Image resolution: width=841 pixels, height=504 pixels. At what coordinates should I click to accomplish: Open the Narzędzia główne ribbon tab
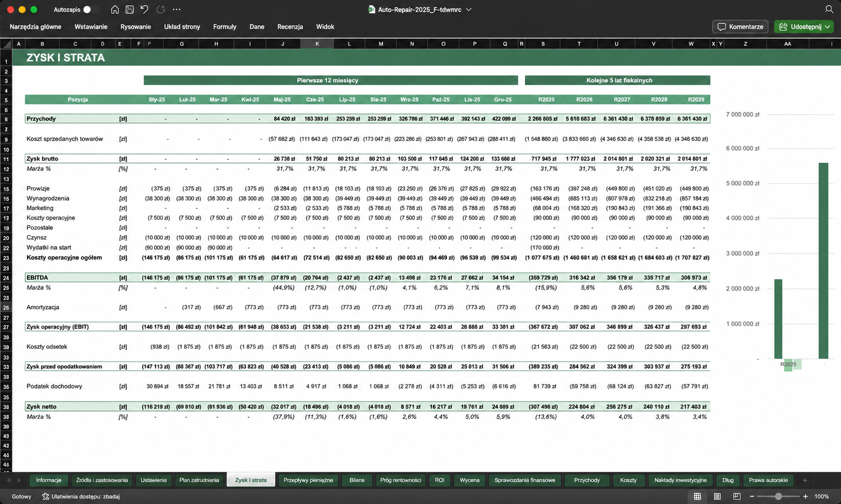pyautogui.click(x=35, y=26)
